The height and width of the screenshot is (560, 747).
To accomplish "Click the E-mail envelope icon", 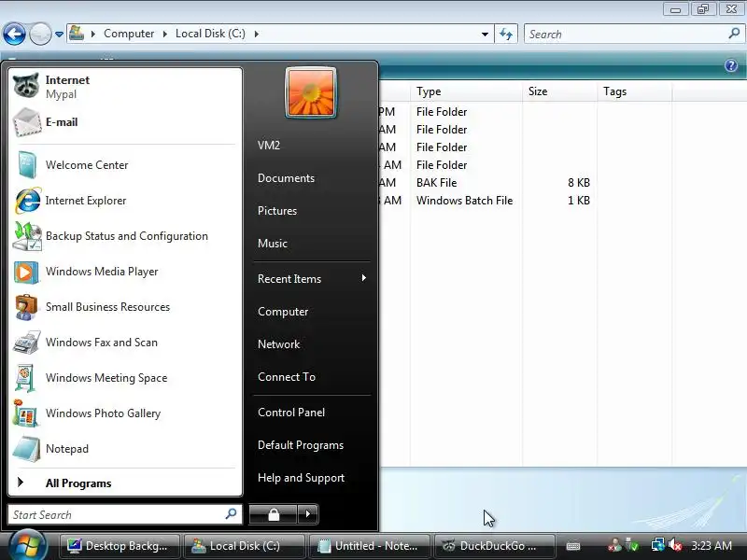I will (26, 122).
